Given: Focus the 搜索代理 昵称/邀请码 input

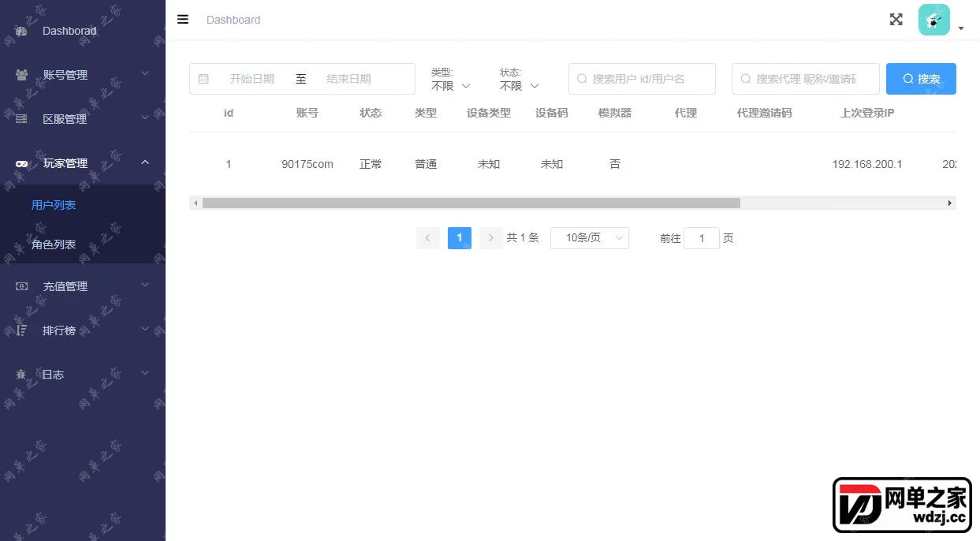Looking at the screenshot, I should [806, 79].
